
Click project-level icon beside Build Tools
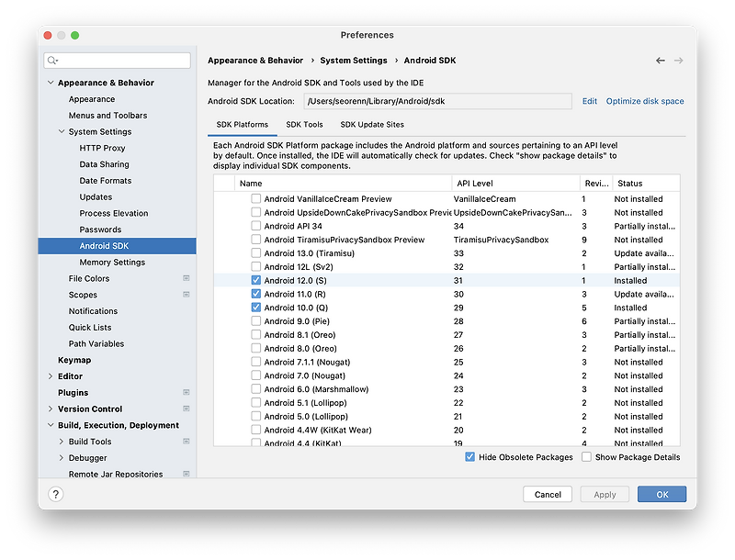click(187, 442)
